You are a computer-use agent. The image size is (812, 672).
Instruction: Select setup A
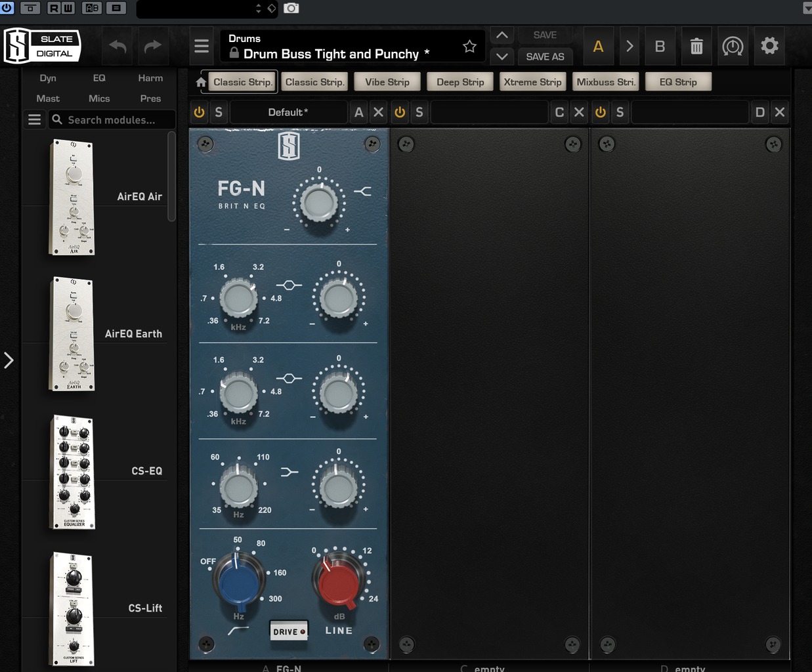(598, 46)
